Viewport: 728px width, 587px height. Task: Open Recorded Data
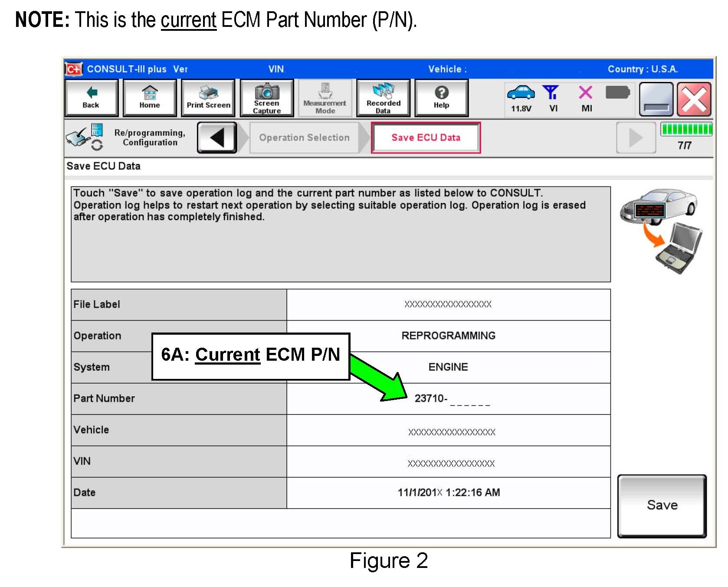(x=383, y=98)
